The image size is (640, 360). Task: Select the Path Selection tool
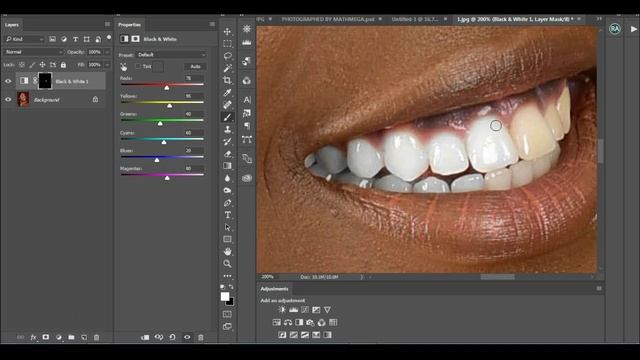227,227
